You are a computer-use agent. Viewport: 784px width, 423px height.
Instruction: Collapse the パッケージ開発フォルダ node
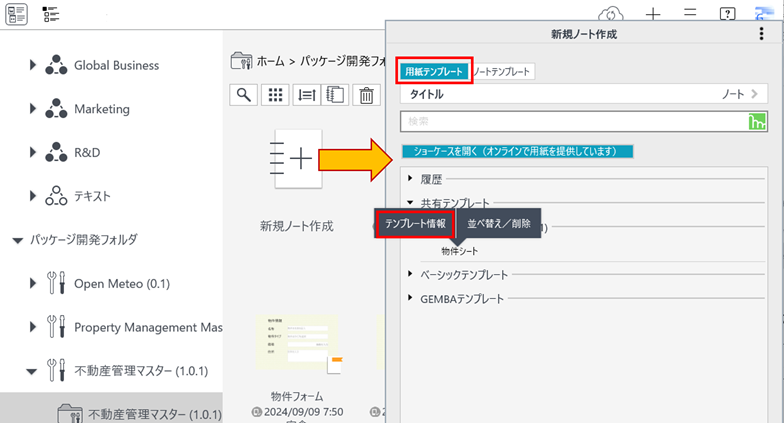pyautogui.click(x=18, y=240)
